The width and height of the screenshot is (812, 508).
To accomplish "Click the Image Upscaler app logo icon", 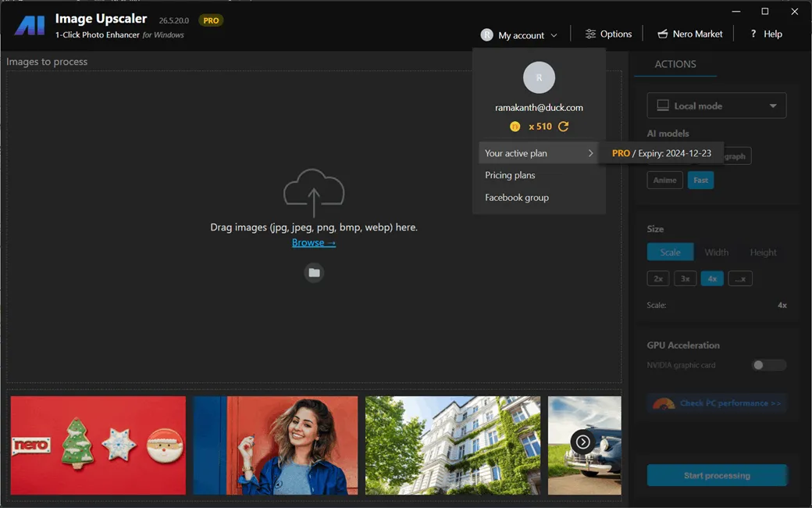I will click(x=30, y=24).
